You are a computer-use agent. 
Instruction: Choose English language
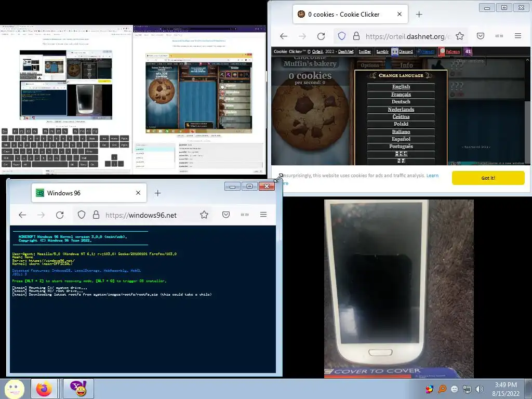pos(401,87)
